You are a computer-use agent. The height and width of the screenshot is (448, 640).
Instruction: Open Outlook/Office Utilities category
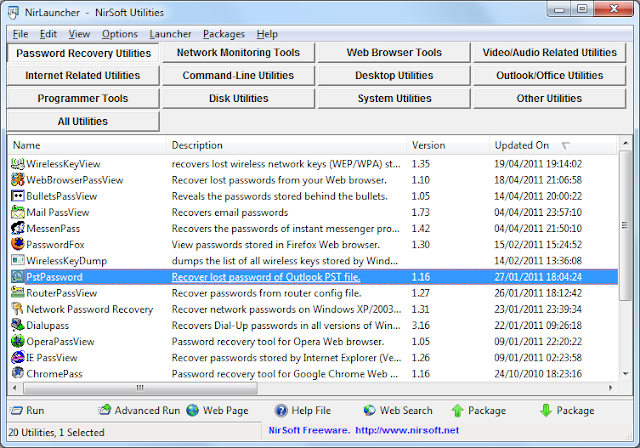click(549, 75)
